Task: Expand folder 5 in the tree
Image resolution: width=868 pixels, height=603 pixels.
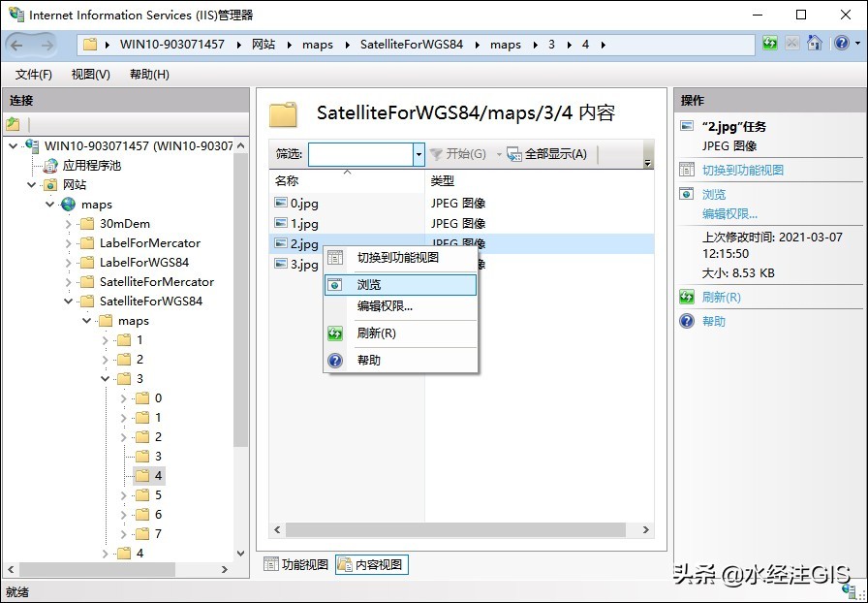Action: [x=123, y=495]
